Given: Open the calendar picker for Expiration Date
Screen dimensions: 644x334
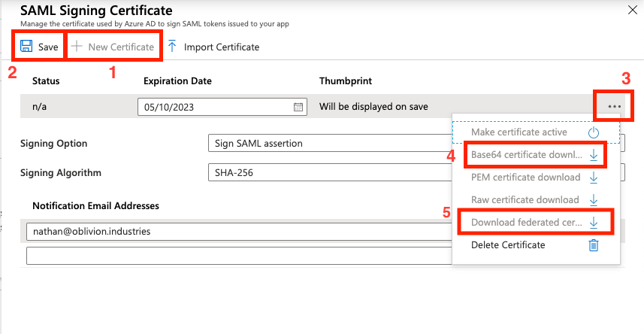Looking at the screenshot, I should pos(298,107).
